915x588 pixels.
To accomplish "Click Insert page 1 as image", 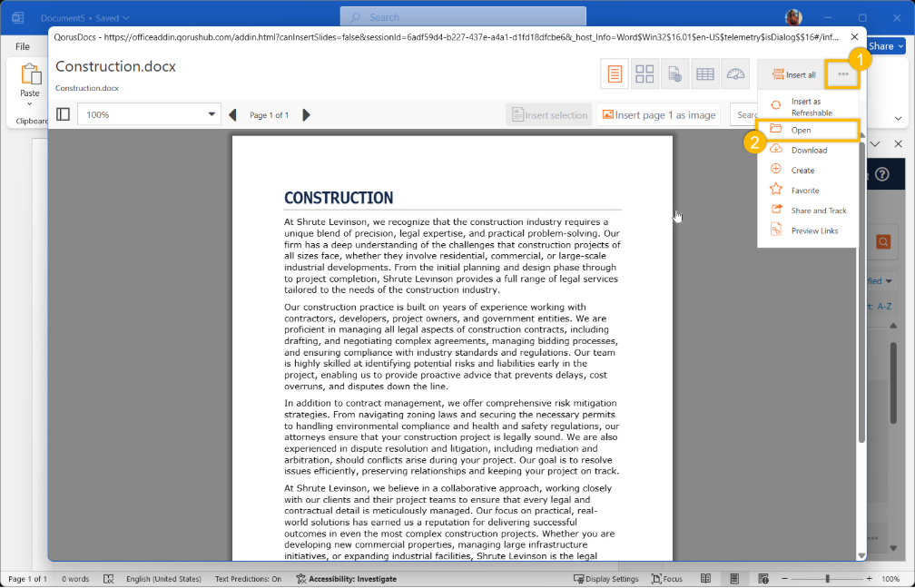I will (659, 115).
